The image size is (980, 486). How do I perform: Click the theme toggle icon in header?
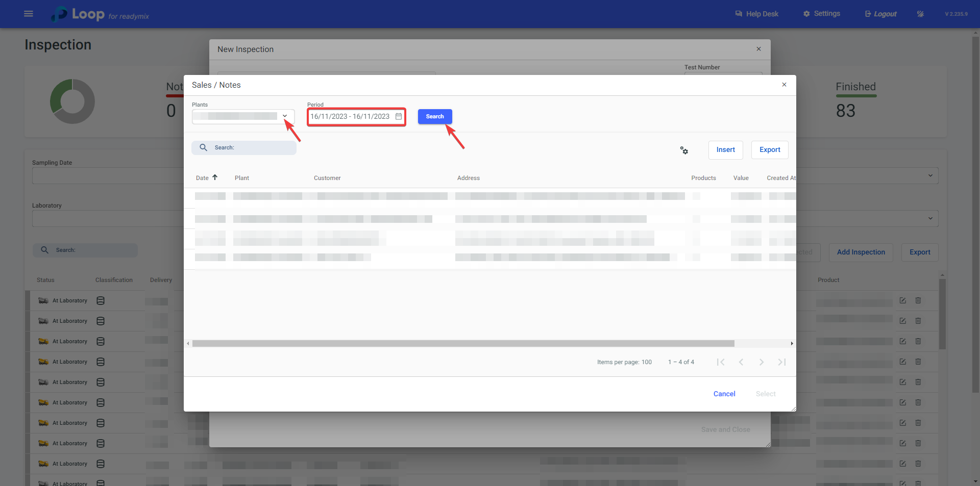pyautogui.click(x=920, y=14)
